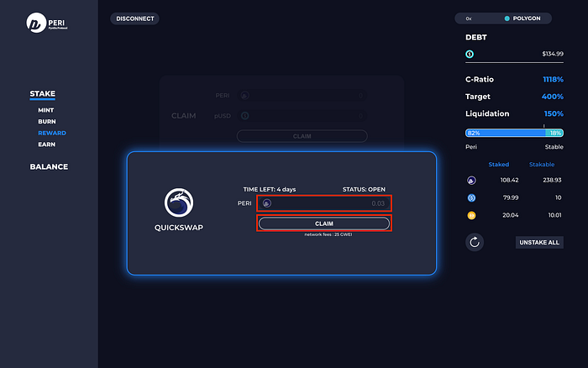
Task: Open the BALANCE section
Action: [x=49, y=166]
